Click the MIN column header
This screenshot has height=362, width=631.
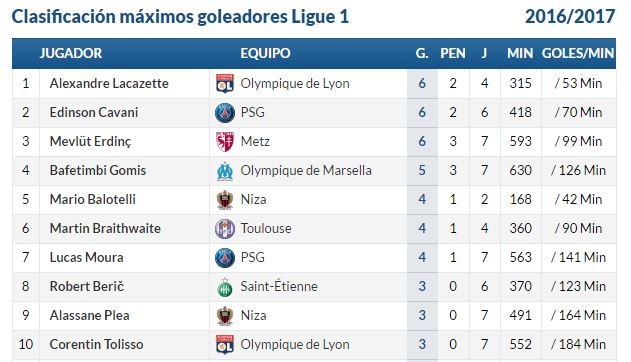[x=520, y=53]
